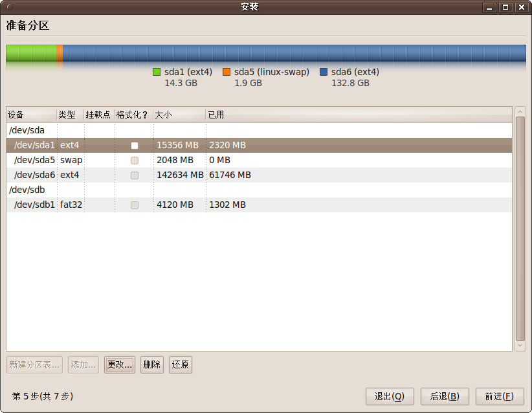
Task: Select the /dev/sdb1 fat32 row
Action: [x=260, y=205]
